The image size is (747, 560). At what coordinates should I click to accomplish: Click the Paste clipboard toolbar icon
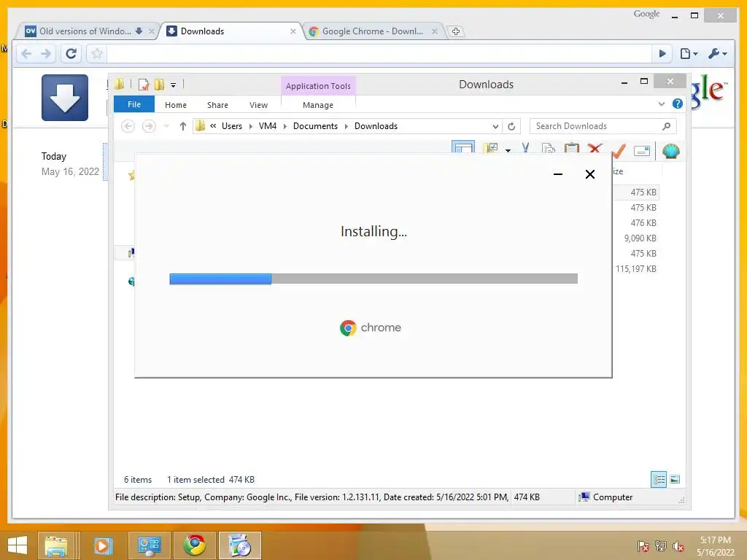click(572, 148)
